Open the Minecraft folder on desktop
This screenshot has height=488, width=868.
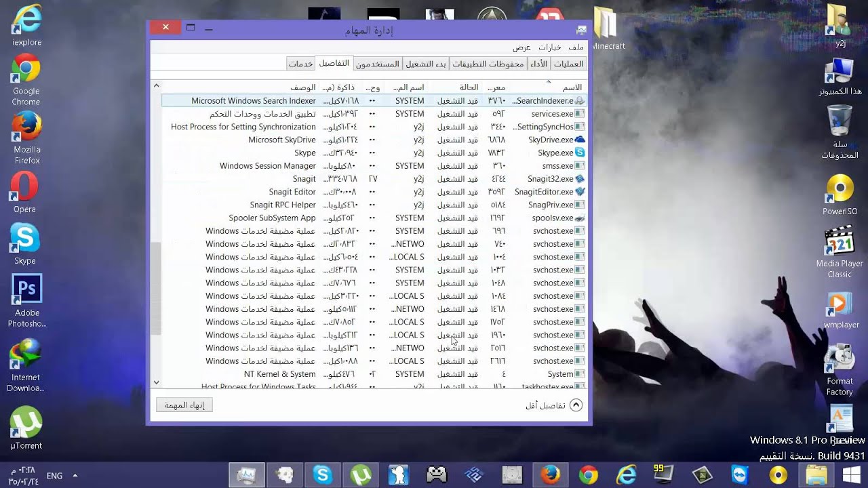coord(607,28)
